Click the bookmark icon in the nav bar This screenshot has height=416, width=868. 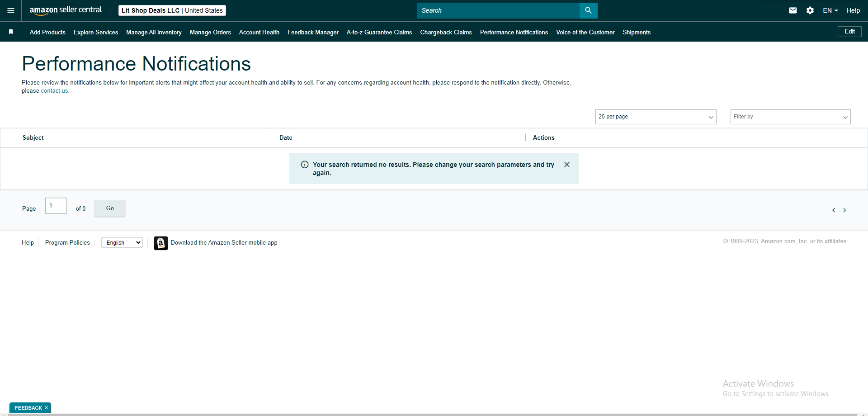[11, 32]
